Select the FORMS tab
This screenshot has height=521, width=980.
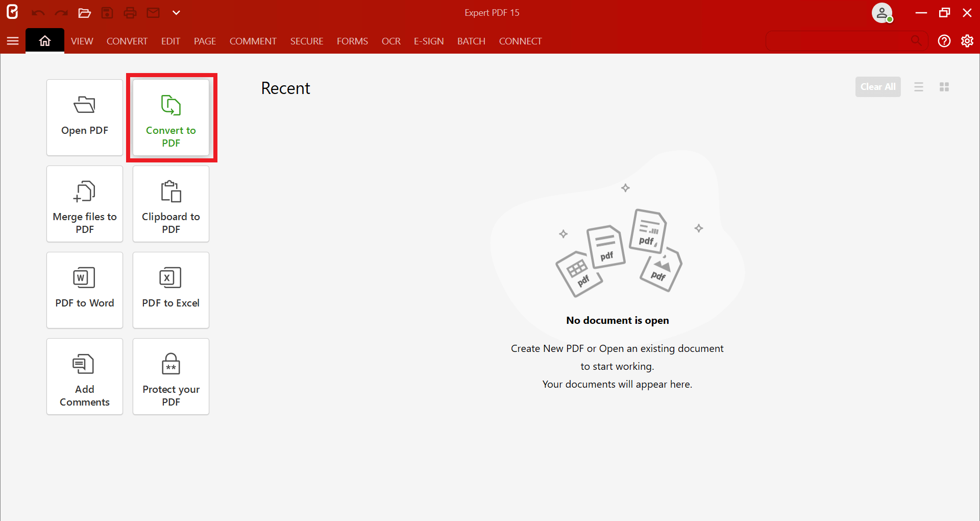pos(352,41)
